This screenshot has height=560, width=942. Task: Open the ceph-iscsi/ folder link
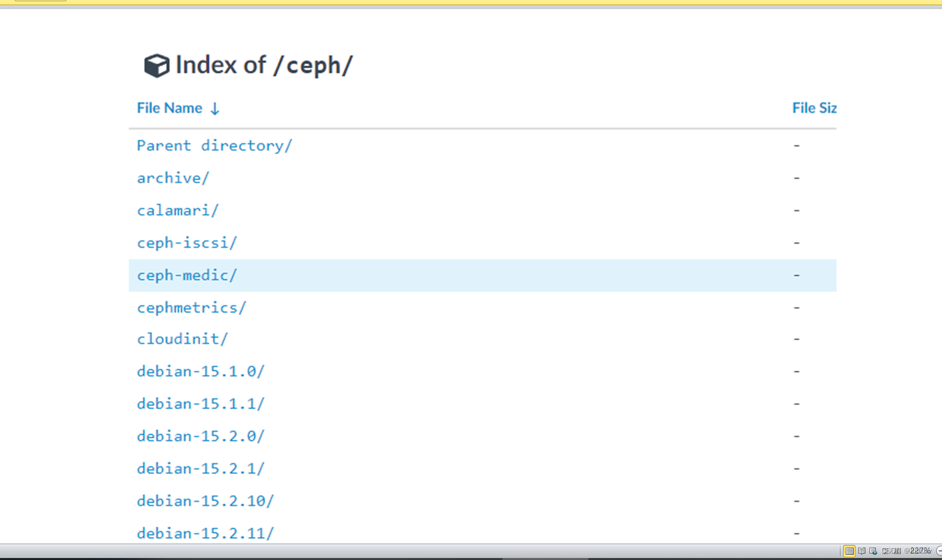(x=187, y=243)
